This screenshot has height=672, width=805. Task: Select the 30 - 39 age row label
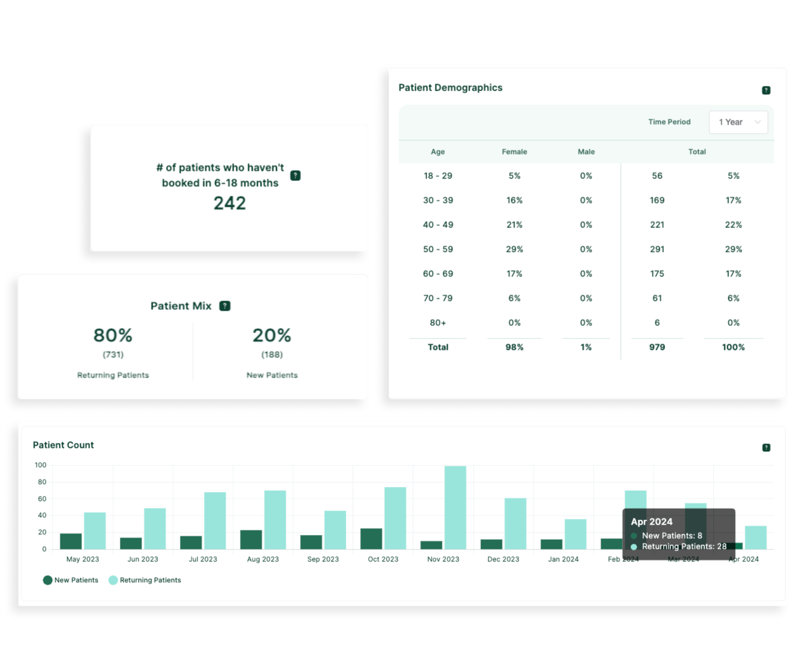(438, 201)
